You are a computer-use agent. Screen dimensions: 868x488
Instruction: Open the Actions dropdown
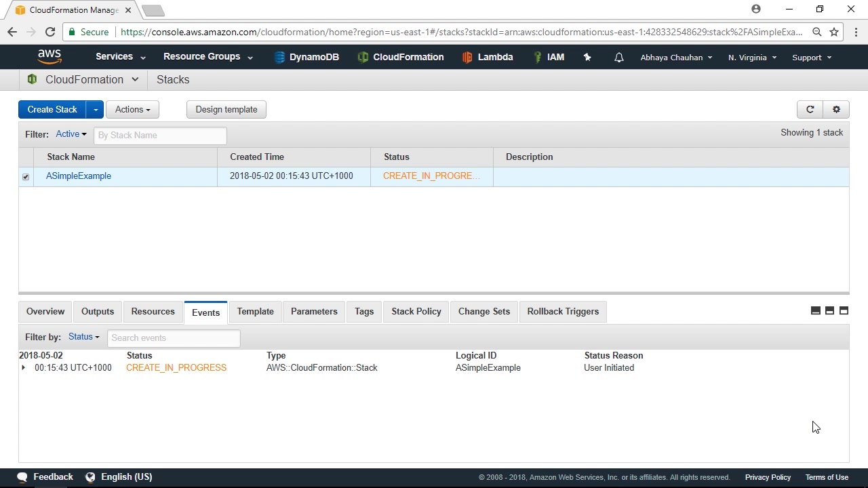pos(132,109)
